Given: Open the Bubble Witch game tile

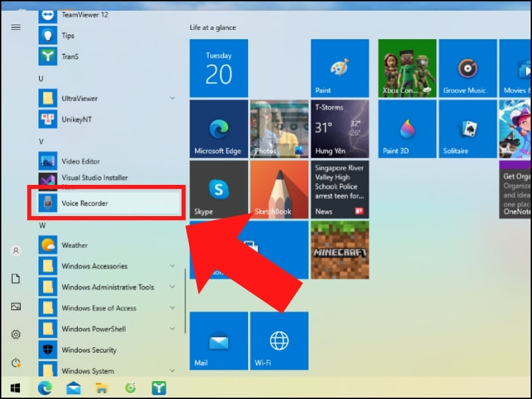Looking at the screenshot, I should (x=515, y=129).
